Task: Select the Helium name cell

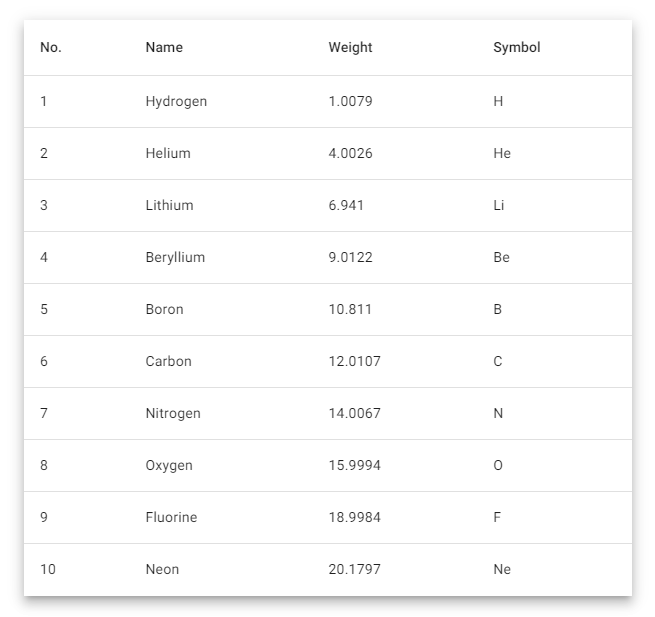Action: pos(168,153)
